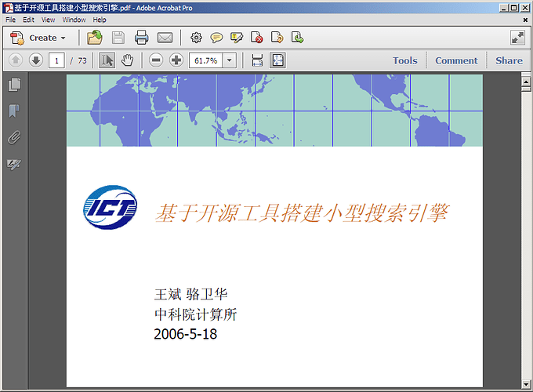Open the Window menu
This screenshot has height=392, width=533.
74,20
